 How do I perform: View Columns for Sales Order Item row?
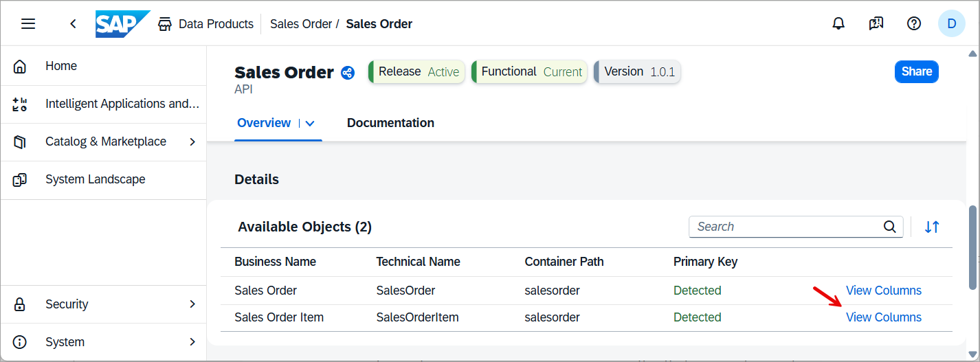tap(884, 317)
